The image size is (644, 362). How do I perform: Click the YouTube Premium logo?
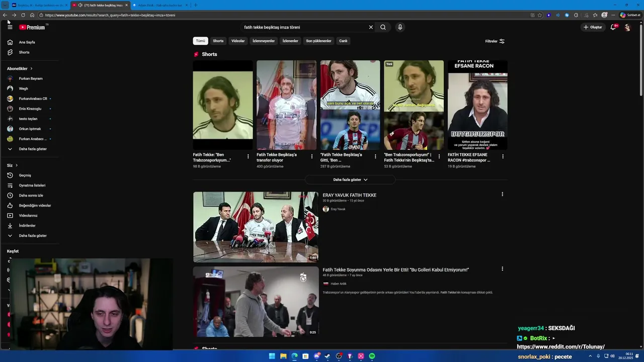tap(33, 27)
